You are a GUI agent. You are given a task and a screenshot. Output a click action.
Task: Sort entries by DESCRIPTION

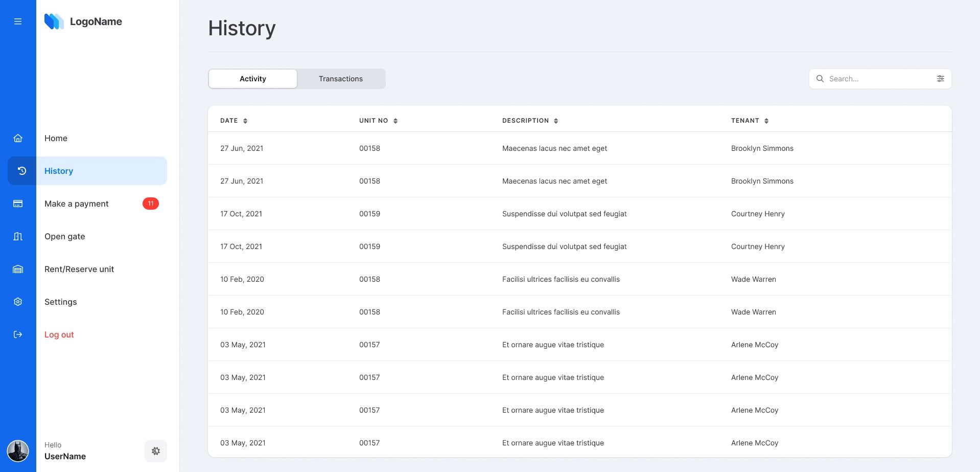[x=556, y=121]
